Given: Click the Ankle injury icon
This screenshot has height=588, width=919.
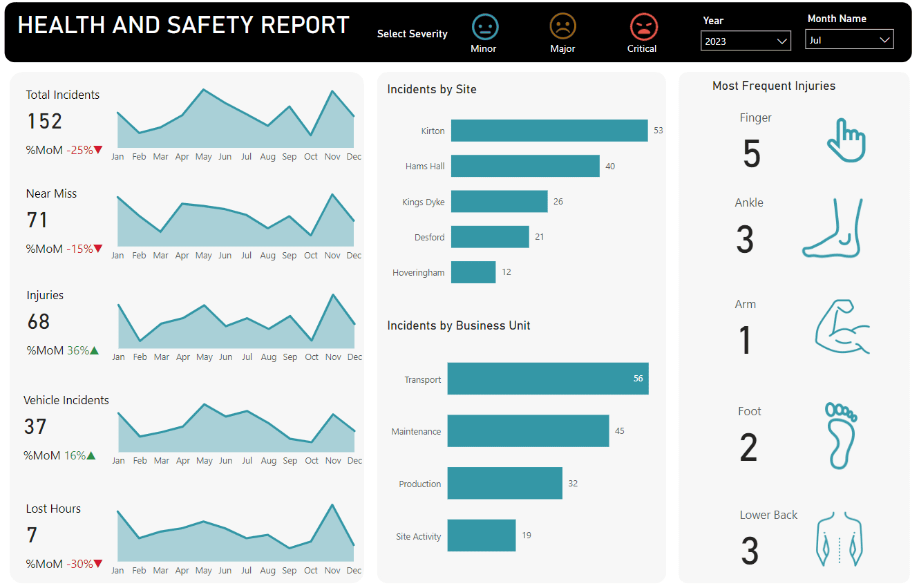Looking at the screenshot, I should pyautogui.click(x=833, y=228).
